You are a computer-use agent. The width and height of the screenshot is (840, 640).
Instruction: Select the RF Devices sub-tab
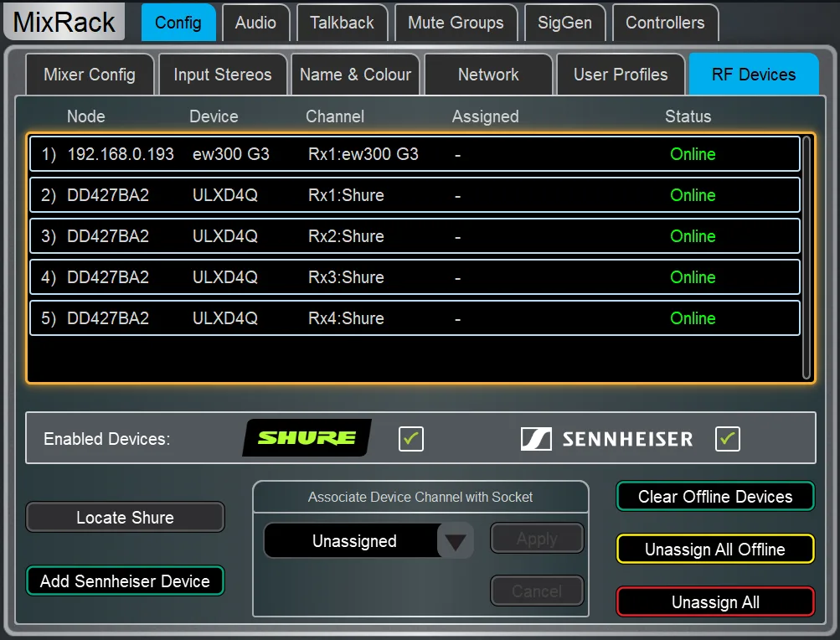753,75
